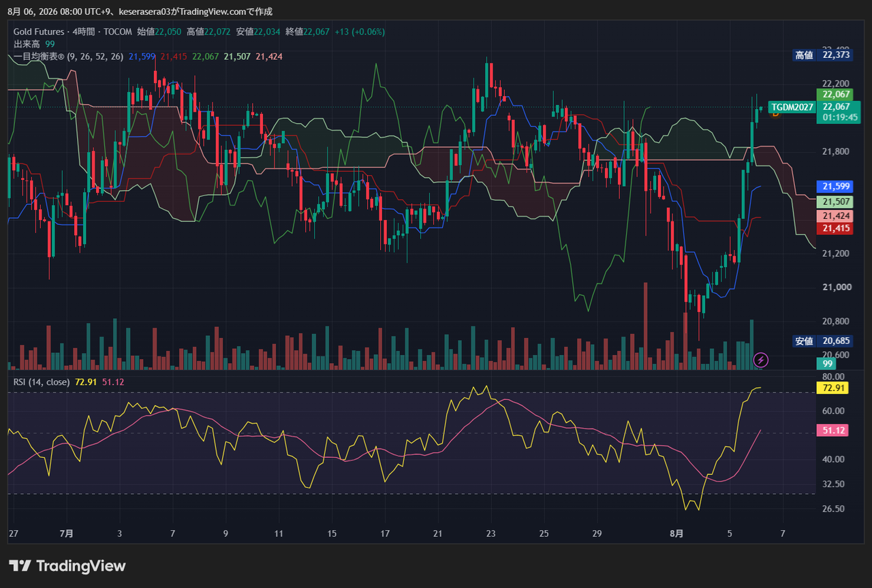Click the light green 21,507 price axis tag
The image size is (872, 588).
coord(834,202)
